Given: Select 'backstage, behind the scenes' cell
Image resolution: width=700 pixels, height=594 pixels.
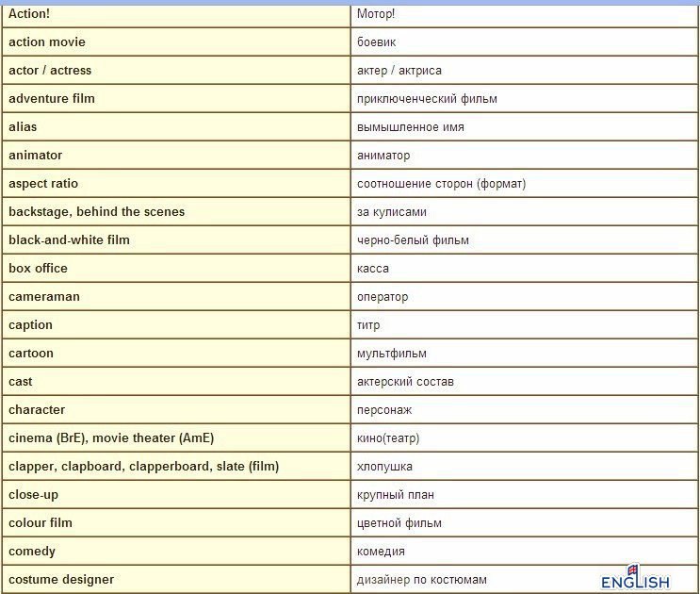Looking at the screenshot, I should tap(97, 212).
